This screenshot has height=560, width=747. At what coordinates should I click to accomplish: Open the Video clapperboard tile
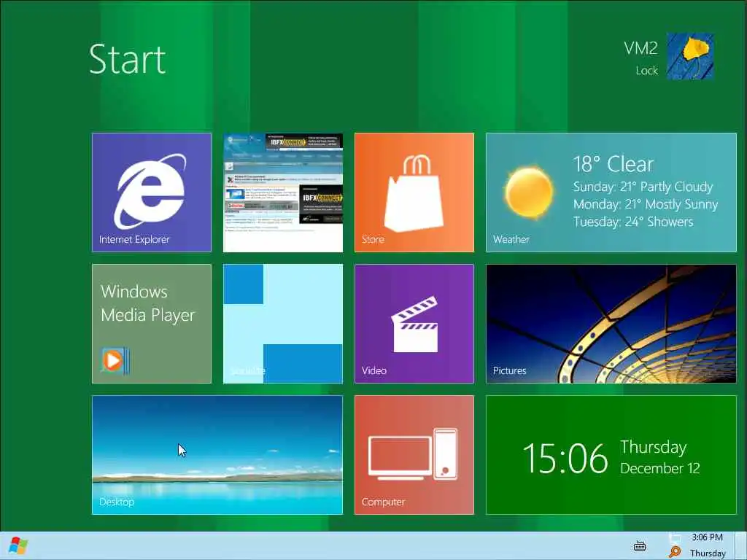(x=414, y=324)
